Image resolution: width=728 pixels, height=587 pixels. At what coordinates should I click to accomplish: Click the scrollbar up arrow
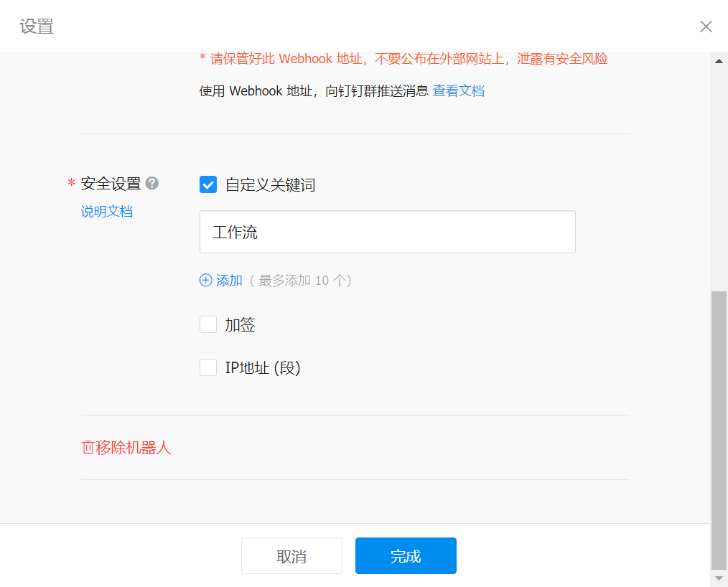pos(719,61)
